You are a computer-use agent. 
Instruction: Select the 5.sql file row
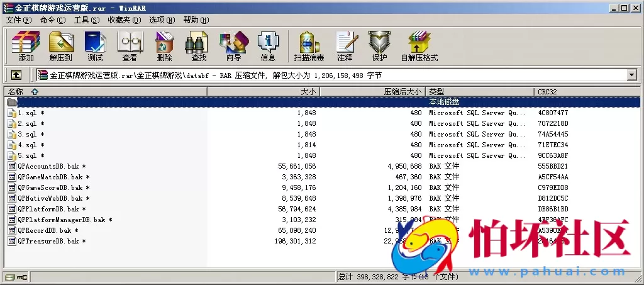point(322,155)
